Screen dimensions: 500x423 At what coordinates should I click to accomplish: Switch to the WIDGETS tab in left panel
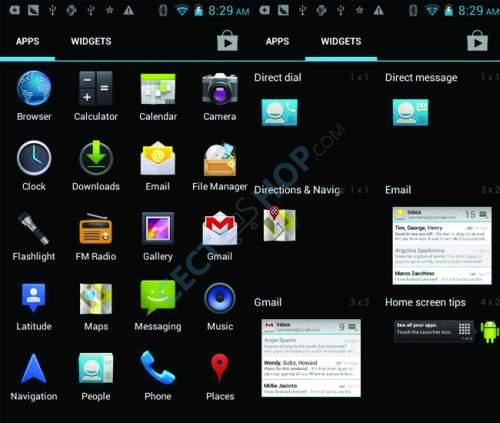click(x=91, y=41)
